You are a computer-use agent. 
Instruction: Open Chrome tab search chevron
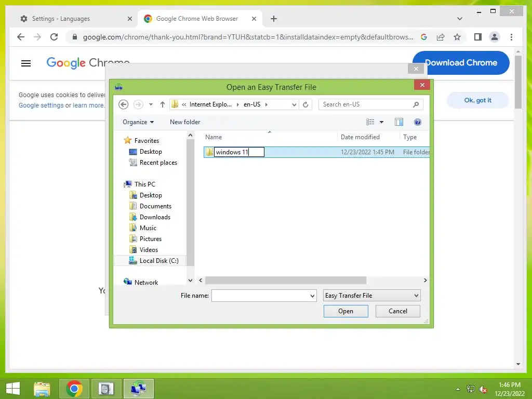[460, 19]
